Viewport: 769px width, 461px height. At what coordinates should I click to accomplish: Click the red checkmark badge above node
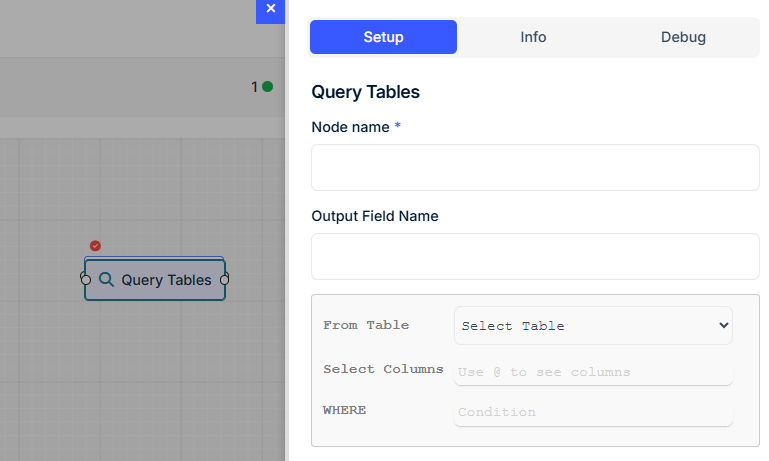point(95,246)
